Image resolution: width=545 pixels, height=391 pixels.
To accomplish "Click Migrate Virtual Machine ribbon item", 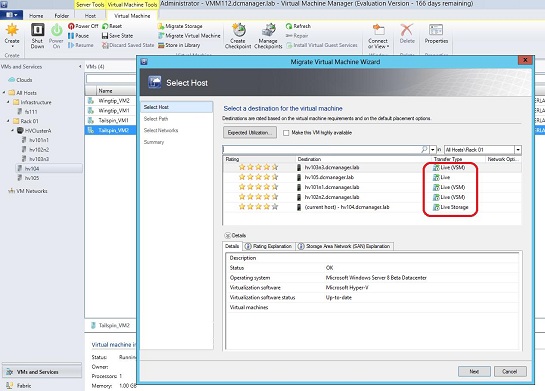I will pos(189,35).
